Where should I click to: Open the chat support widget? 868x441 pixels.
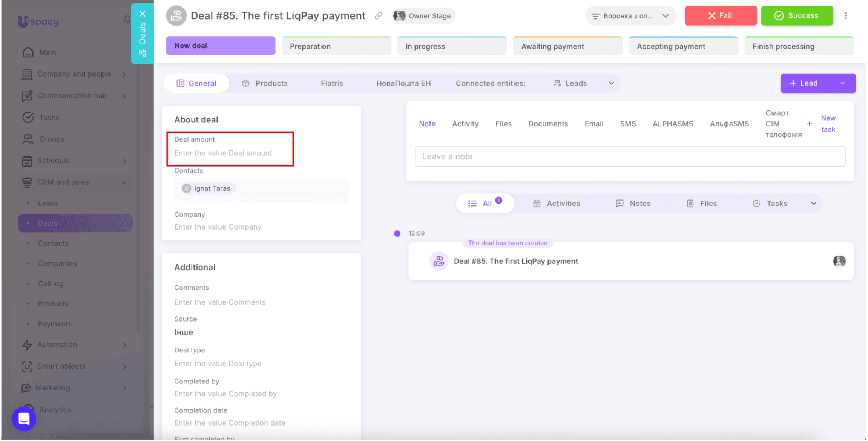pyautogui.click(x=24, y=419)
